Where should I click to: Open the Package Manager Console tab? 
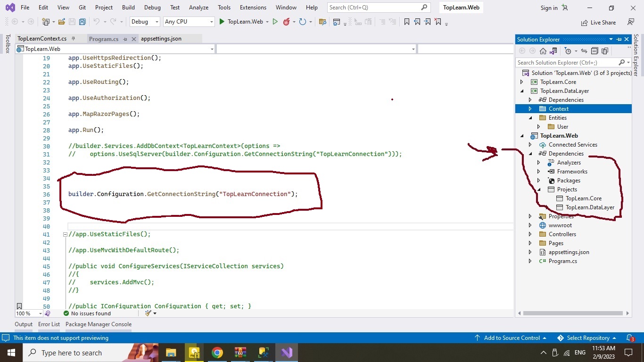coord(99,324)
